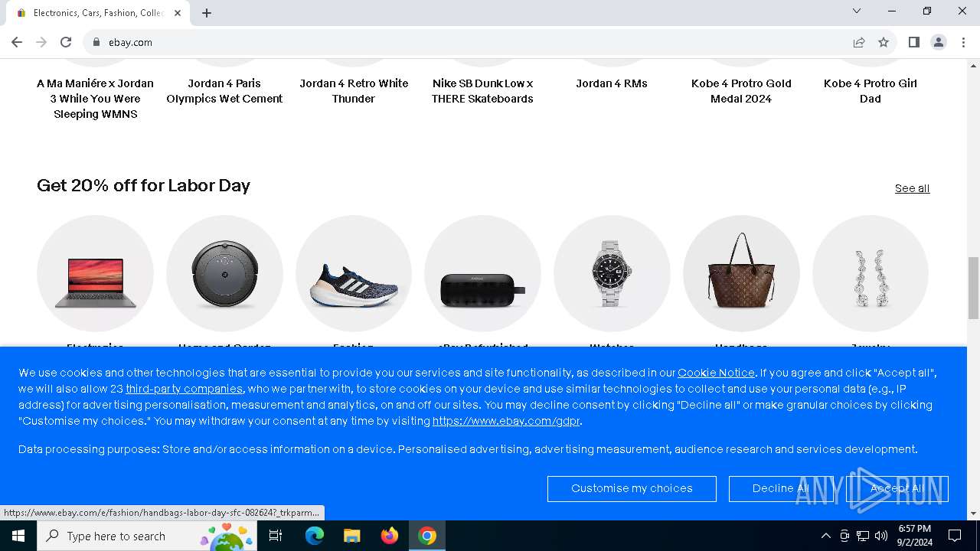Open network status tray icon
This screenshot has height=551, width=980.
(863, 536)
